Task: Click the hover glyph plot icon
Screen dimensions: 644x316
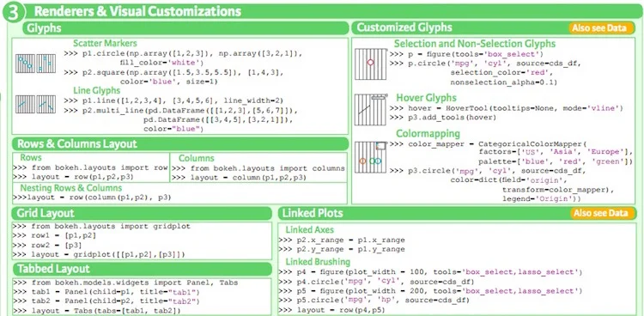Action: point(371,110)
